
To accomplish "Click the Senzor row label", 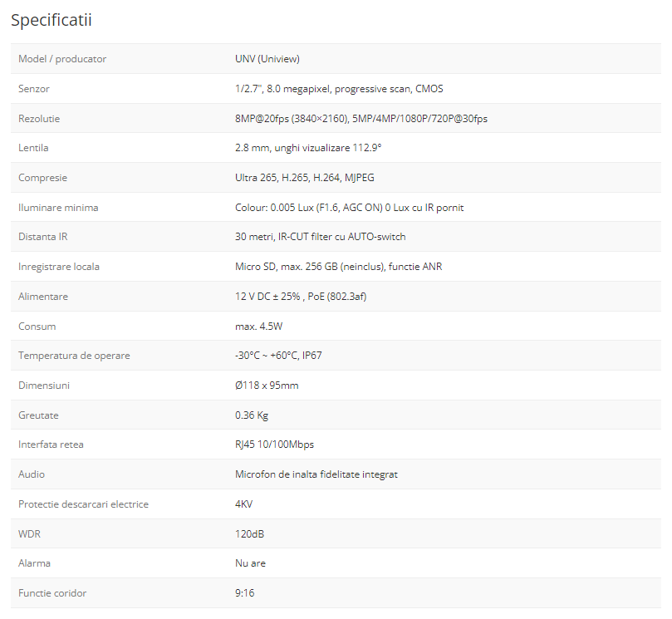I will (40, 89).
